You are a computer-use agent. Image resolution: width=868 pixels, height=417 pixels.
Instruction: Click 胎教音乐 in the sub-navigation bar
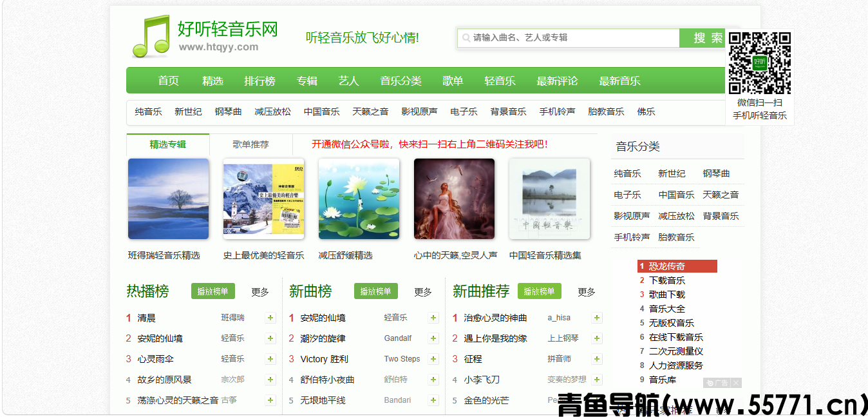[606, 112]
